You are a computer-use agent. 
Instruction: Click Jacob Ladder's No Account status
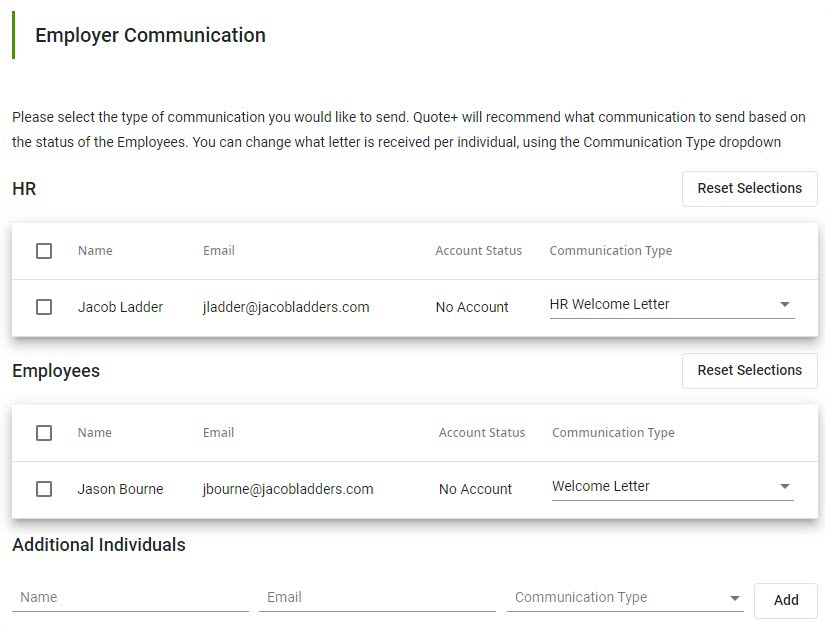[x=472, y=307]
